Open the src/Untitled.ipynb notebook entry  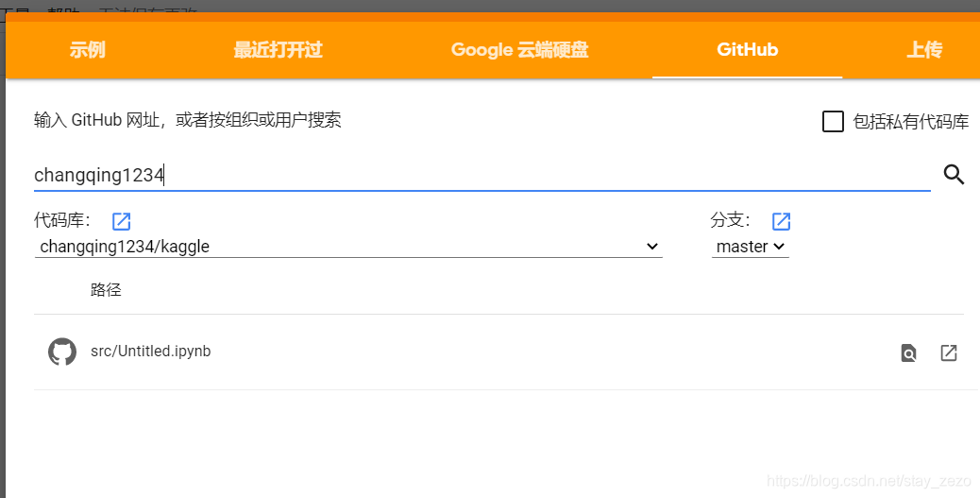pyautogui.click(x=151, y=351)
